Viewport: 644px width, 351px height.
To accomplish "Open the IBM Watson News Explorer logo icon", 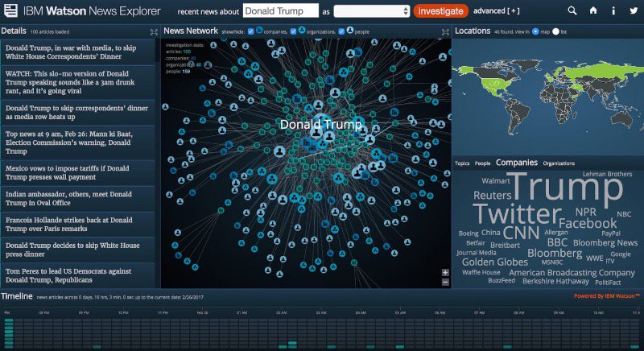I will (10, 10).
